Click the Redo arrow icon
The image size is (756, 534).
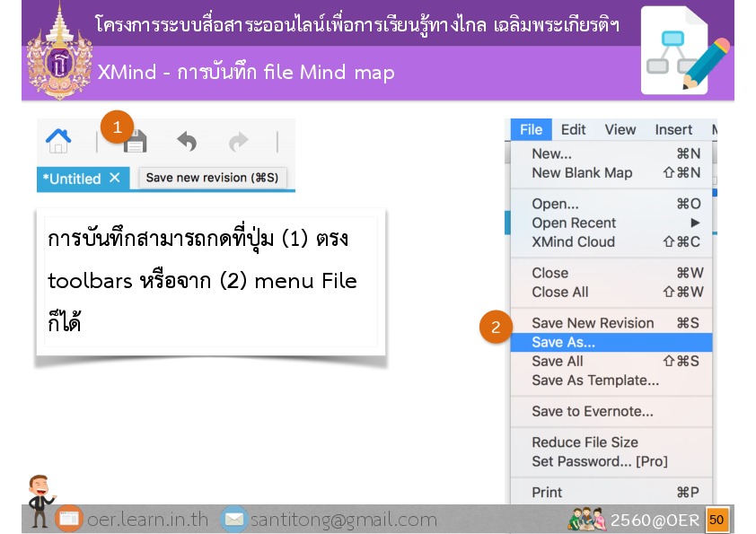pos(238,142)
